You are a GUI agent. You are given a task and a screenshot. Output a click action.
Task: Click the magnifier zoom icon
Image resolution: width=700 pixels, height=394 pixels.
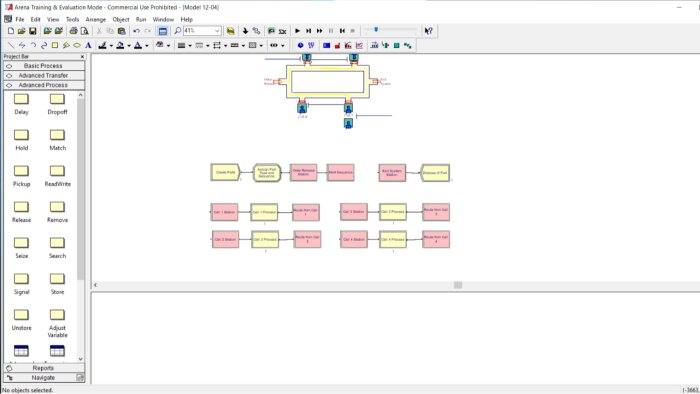[x=178, y=31]
